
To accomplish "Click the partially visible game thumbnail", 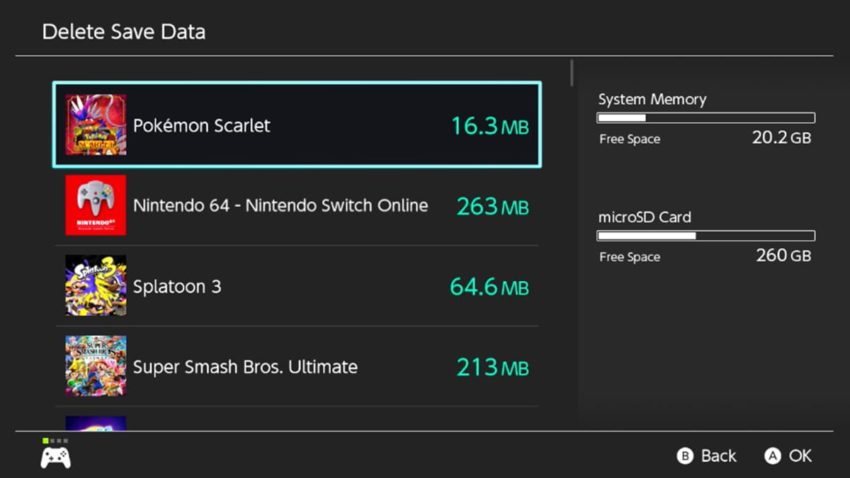I will click(96, 423).
